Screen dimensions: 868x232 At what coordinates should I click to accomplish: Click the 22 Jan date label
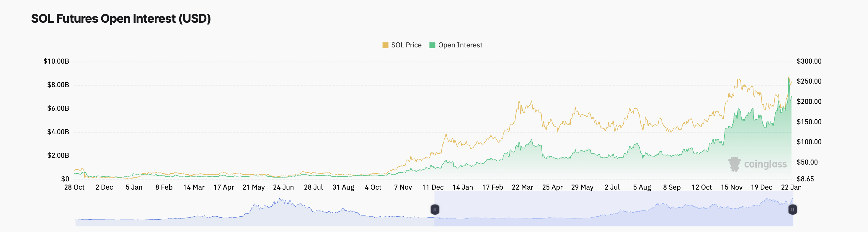pyautogui.click(x=791, y=187)
